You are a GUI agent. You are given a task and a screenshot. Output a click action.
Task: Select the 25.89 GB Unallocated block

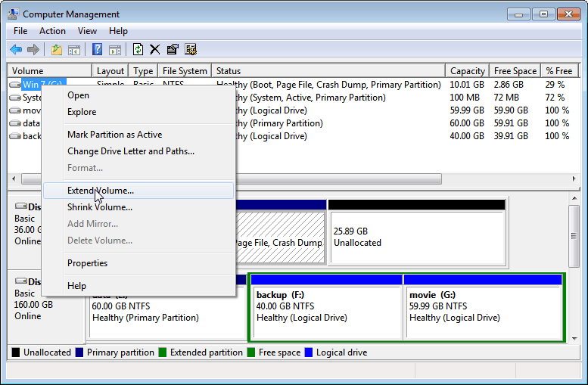pyautogui.click(x=417, y=232)
